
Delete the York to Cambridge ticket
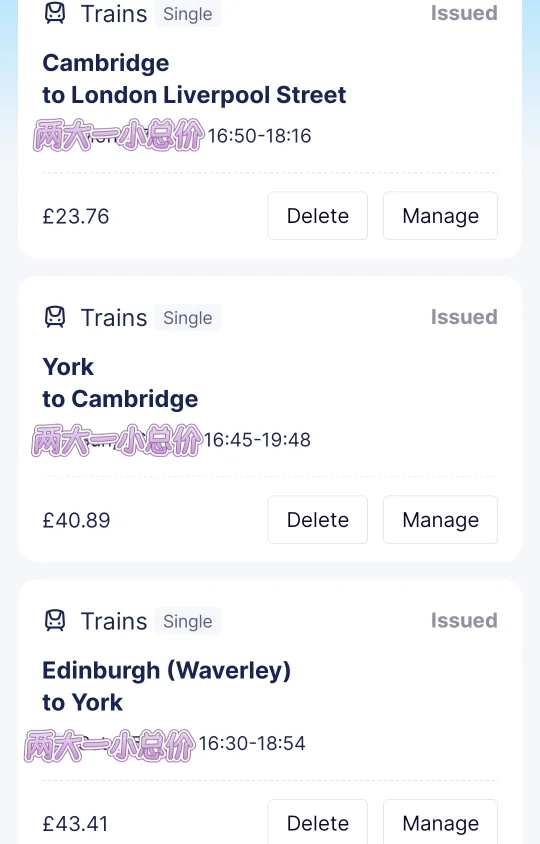click(x=318, y=519)
